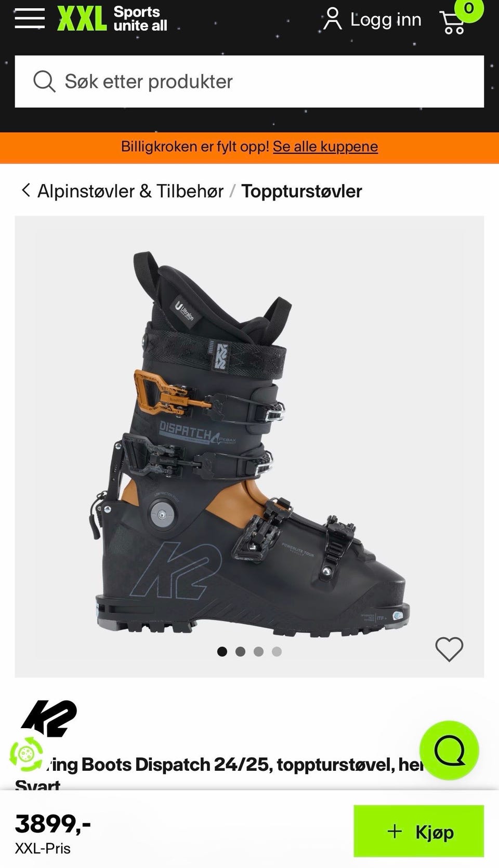The width and height of the screenshot is (499, 868).
Task: Click the user profile icon
Action: (332, 19)
